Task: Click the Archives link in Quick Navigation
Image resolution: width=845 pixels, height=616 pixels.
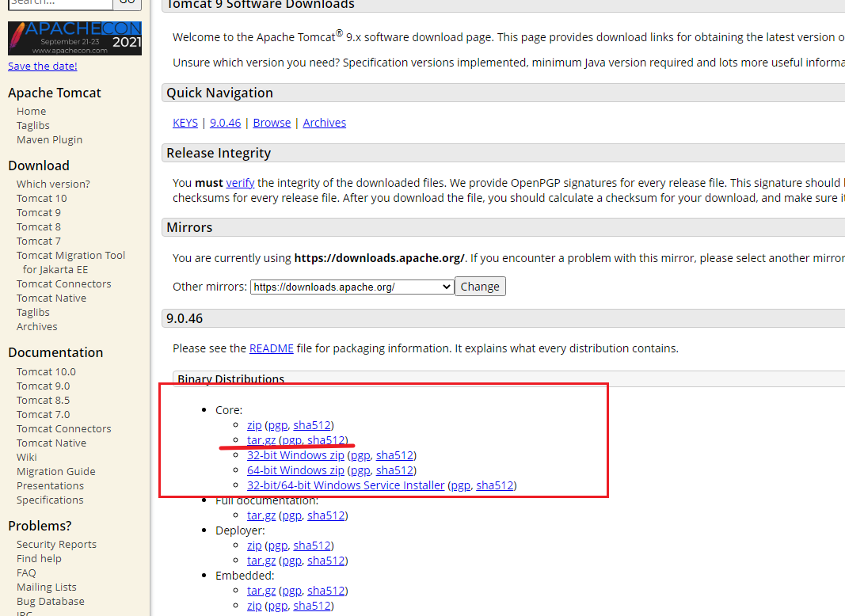Action: [324, 123]
